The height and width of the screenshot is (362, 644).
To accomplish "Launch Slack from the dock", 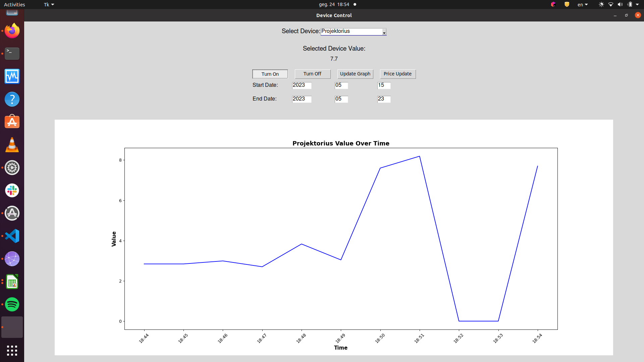I will click(12, 190).
